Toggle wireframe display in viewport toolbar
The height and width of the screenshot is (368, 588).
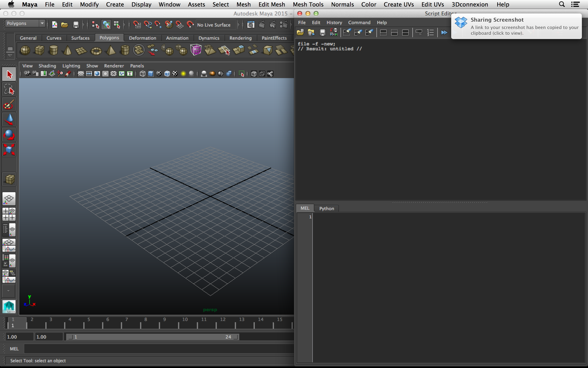(x=143, y=74)
